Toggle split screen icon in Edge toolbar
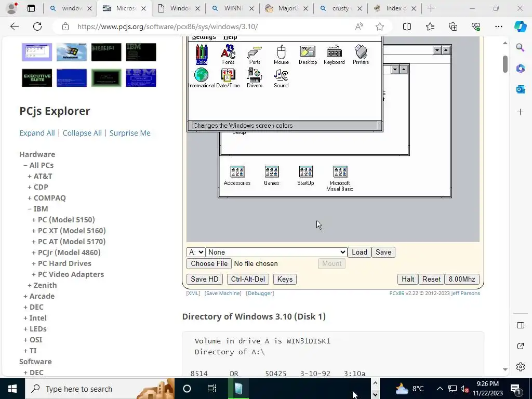The width and height of the screenshot is (532, 399). 407,26
